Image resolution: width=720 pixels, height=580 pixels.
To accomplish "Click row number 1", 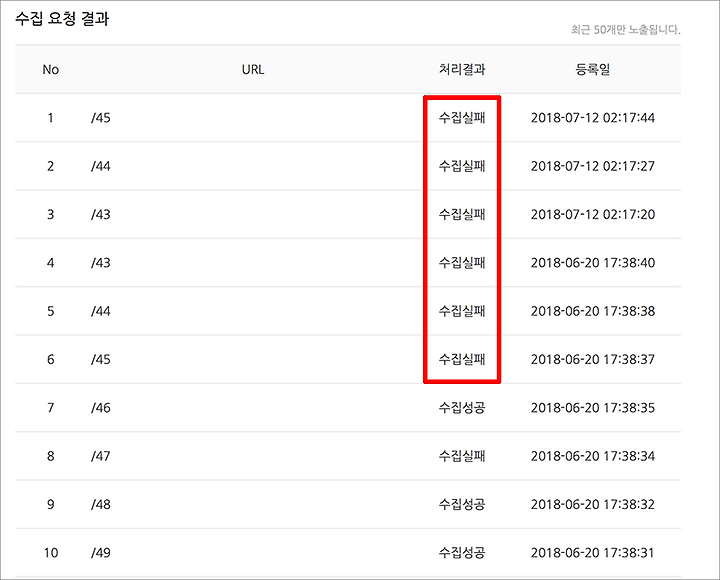I will [x=51, y=118].
